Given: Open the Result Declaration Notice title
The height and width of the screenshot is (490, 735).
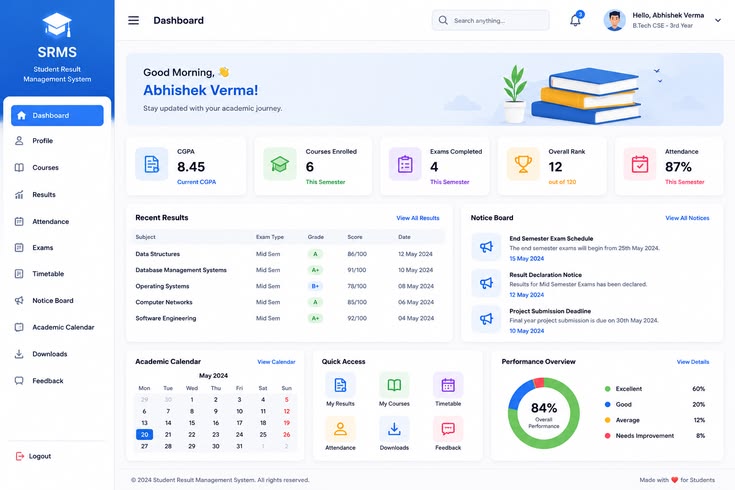Looking at the screenshot, I should click(546, 275).
